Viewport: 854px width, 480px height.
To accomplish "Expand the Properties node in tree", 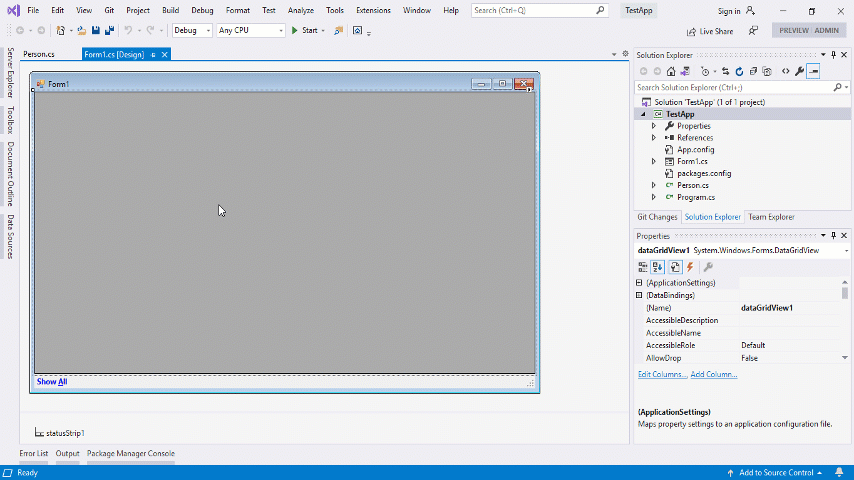I will coord(654,126).
